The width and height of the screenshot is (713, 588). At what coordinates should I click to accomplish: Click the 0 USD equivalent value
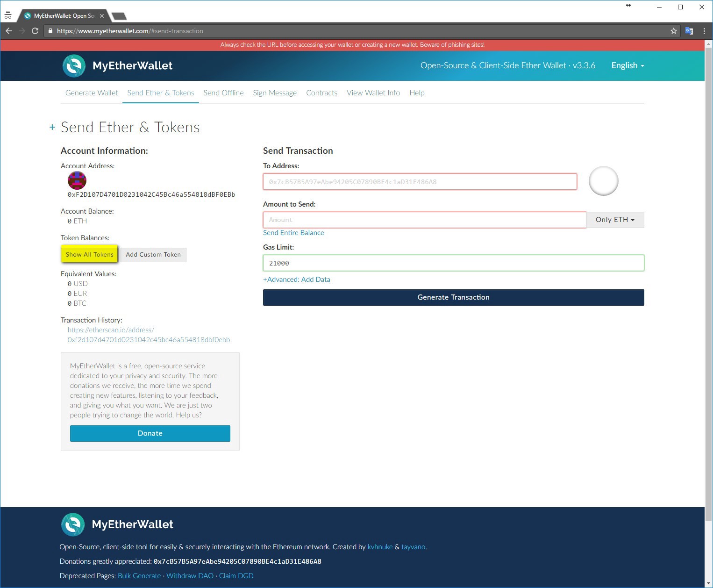78,284
